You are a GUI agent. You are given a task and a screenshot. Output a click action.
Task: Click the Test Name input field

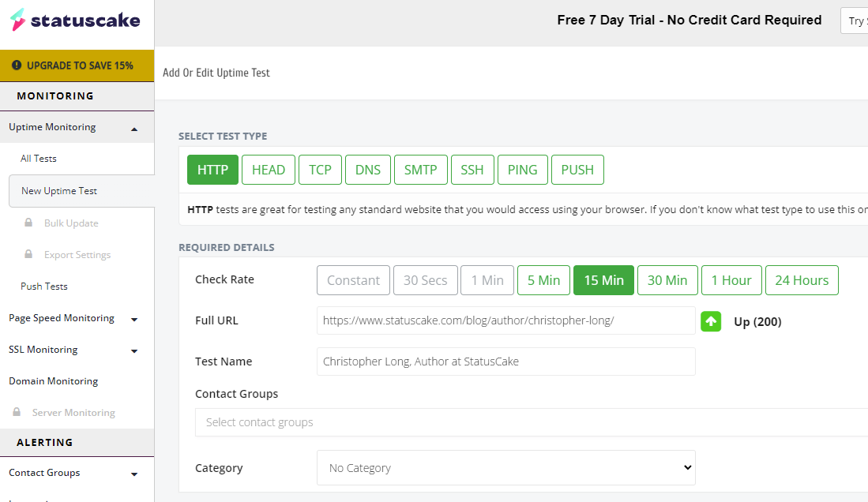coord(506,362)
